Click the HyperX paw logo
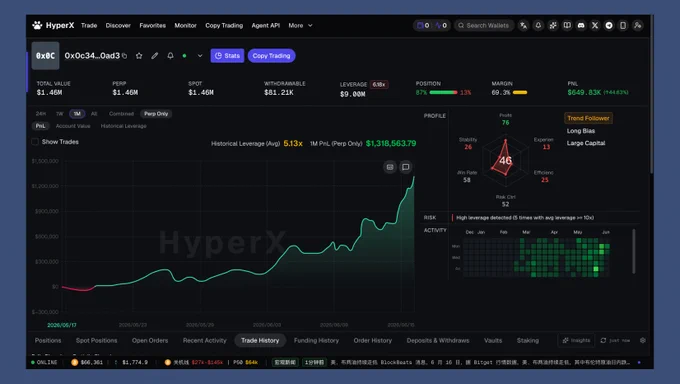The height and width of the screenshot is (384, 680). [37, 26]
